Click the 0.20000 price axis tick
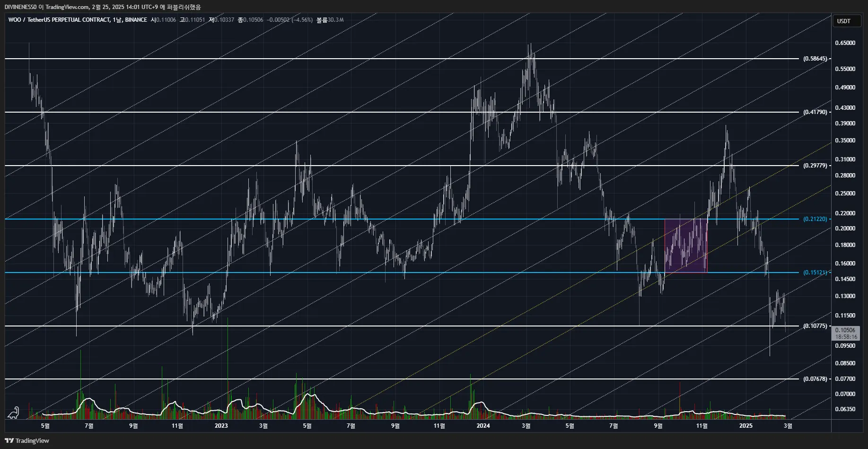 click(x=845, y=229)
